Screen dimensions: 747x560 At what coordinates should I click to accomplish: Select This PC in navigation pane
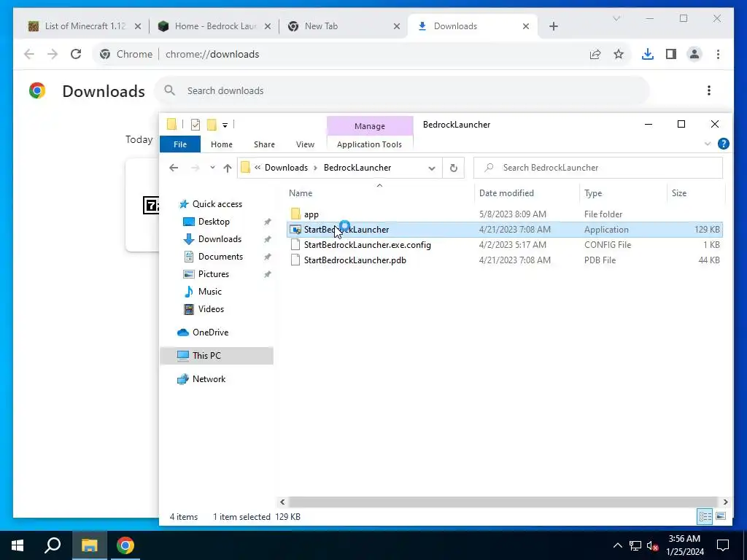coord(217,356)
